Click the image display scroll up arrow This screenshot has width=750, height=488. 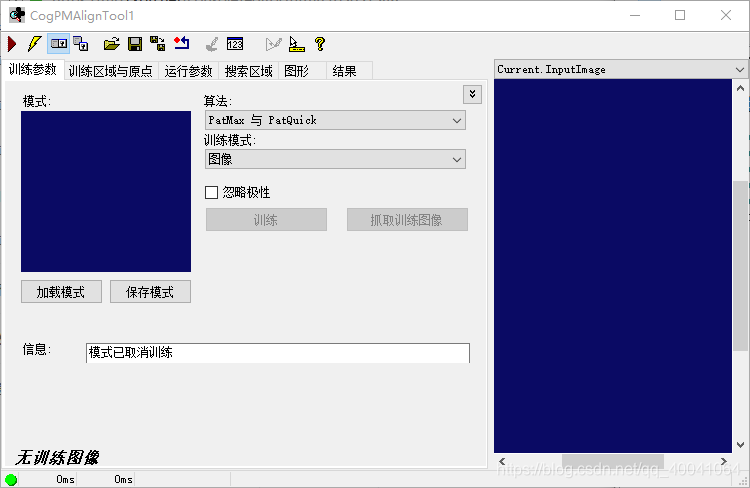740,88
